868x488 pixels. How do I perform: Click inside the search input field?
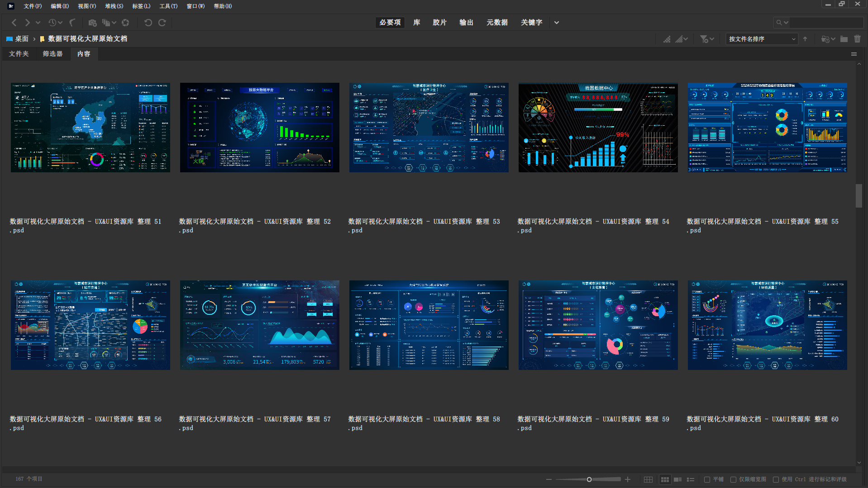827,23
